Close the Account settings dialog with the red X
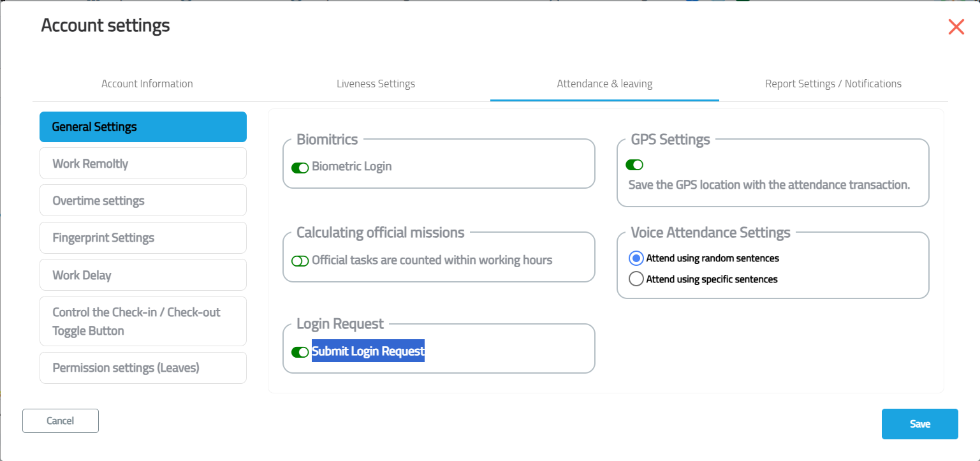Viewport: 980px width, 461px height. (956, 27)
